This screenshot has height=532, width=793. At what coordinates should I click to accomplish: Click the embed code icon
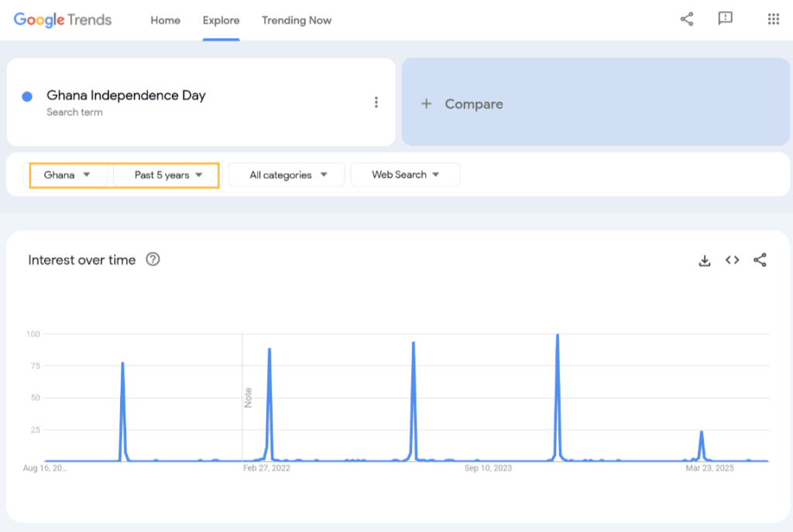(x=733, y=260)
